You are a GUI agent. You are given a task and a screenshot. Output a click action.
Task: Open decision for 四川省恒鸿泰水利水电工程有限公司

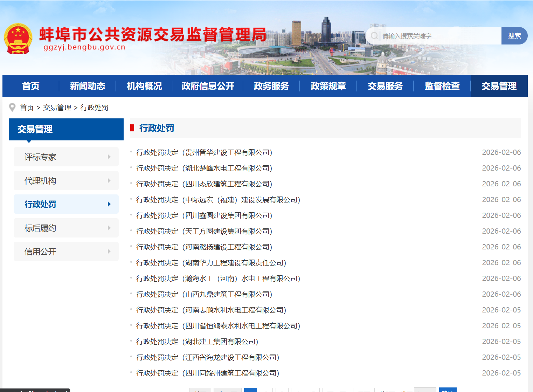pos(218,326)
